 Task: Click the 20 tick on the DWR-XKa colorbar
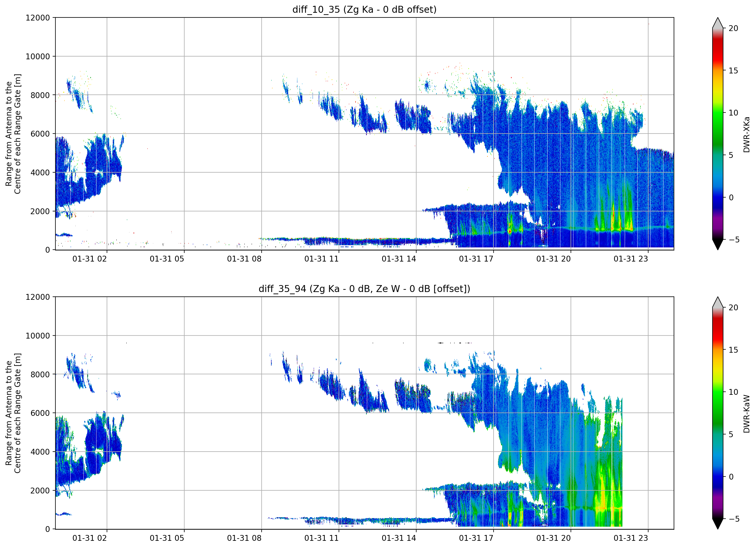coord(733,28)
